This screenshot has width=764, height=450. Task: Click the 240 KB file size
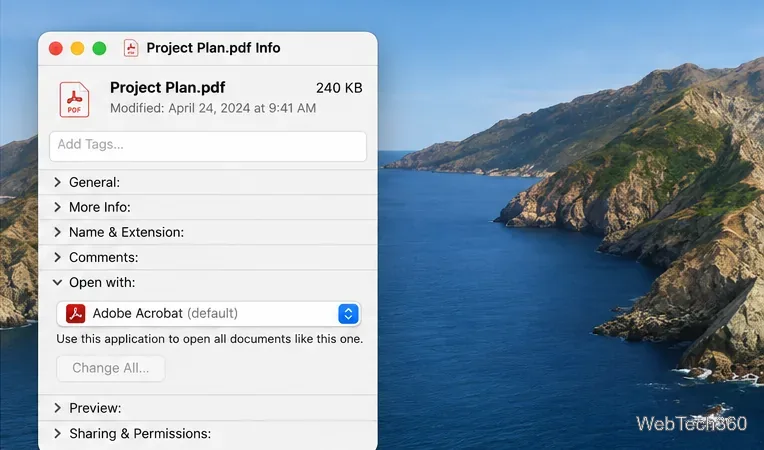click(339, 88)
